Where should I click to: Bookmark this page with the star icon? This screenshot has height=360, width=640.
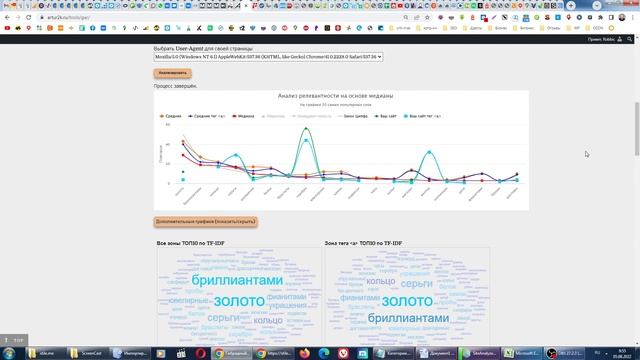coord(427,18)
